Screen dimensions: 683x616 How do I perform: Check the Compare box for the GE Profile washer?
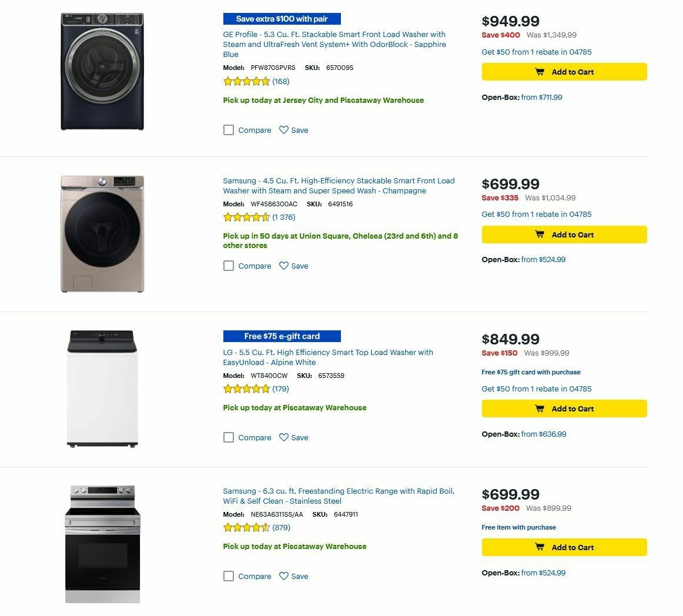pos(228,130)
